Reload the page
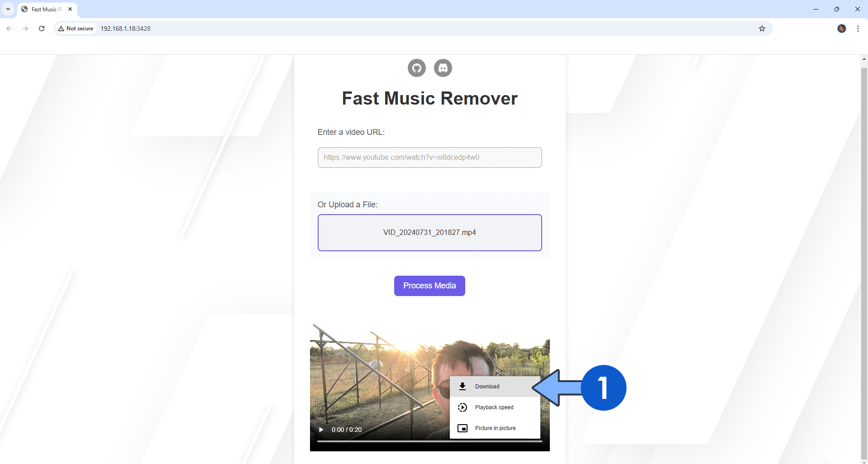The image size is (868, 464). coord(42,29)
